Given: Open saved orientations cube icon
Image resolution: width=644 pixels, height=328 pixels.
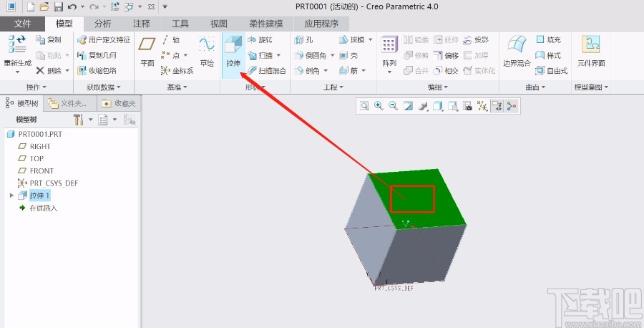Looking at the screenshot, I should [x=437, y=107].
